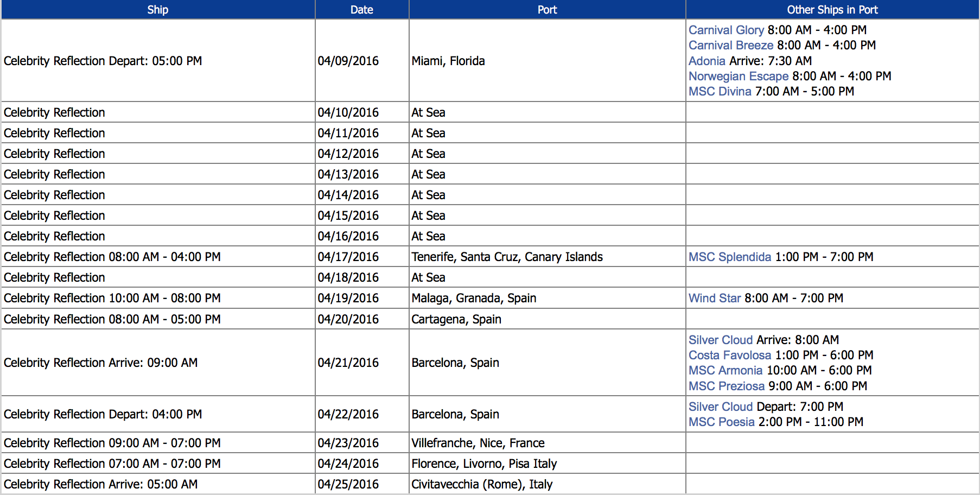980x495 pixels.
Task: Select the Norwegian Escape link
Action: click(738, 76)
